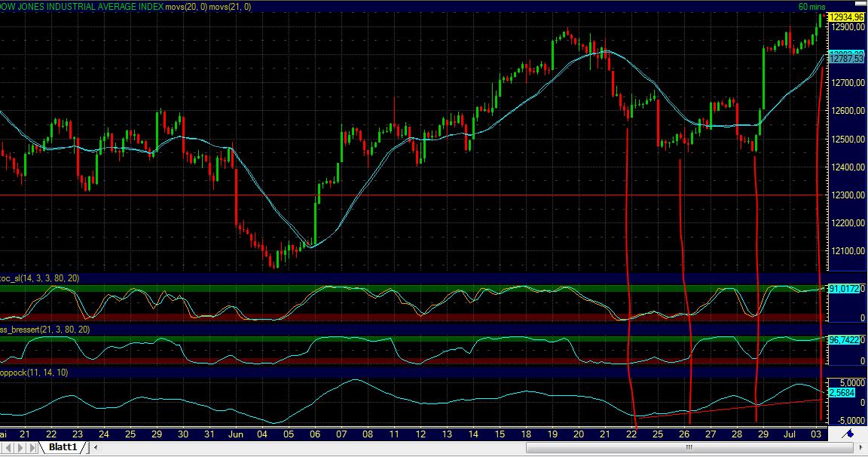Image resolution: width=868 pixels, height=457 pixels.
Task: Click the 12600,00 price axis label
Action: [848, 111]
